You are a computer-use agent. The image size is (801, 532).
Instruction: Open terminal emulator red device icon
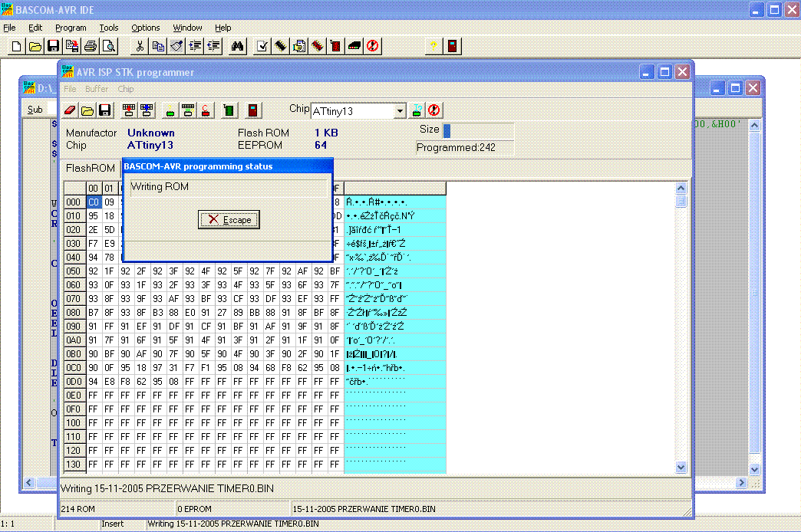point(335,47)
